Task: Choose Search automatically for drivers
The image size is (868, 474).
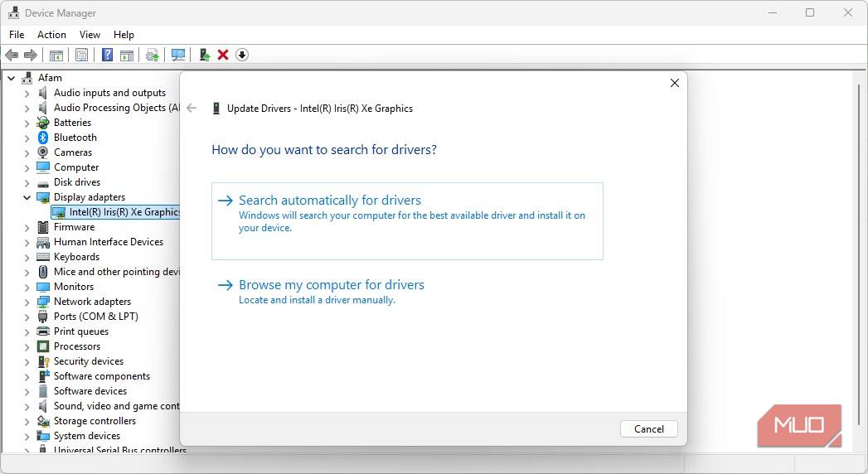Action: 330,201
